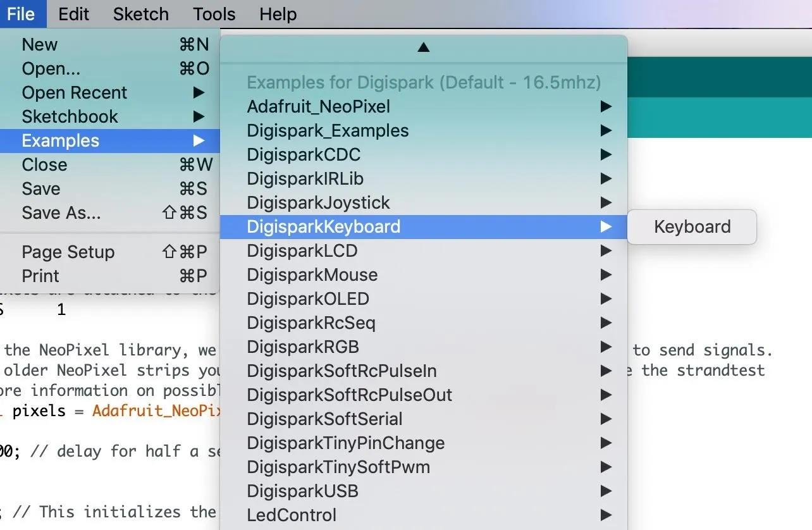Screen dimensions: 812x530
Task: Open DigisparkSoftRcPulseIn examples
Action: click(424, 371)
